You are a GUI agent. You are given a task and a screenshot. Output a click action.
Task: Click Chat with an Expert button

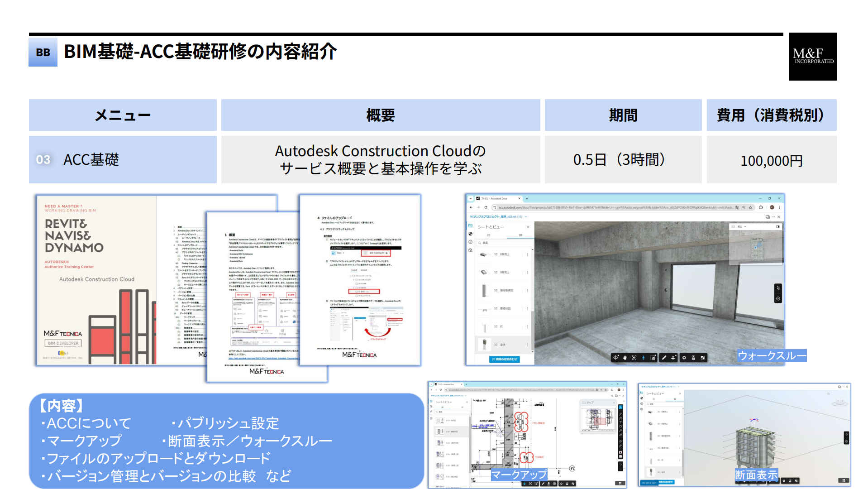[649, 483]
